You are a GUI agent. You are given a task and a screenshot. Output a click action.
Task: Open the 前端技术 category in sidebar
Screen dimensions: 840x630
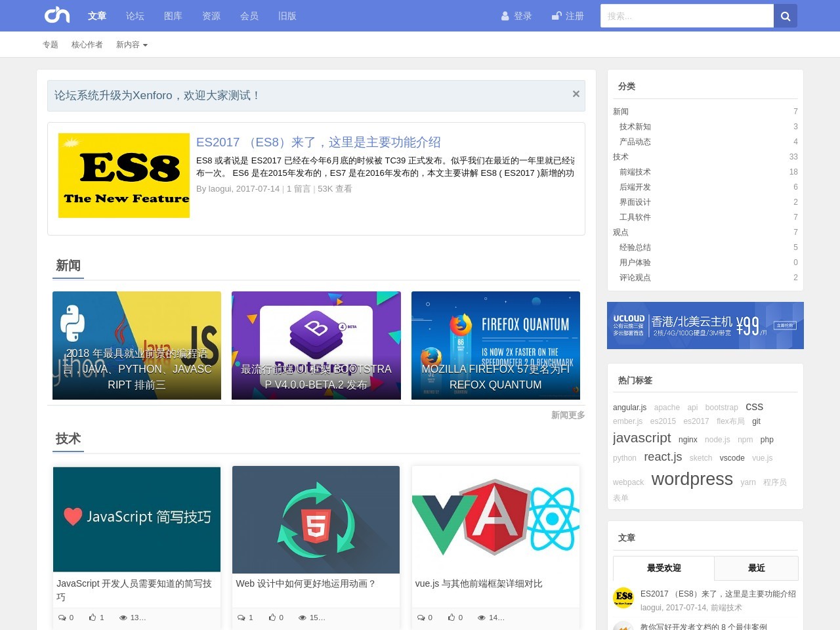(635, 172)
